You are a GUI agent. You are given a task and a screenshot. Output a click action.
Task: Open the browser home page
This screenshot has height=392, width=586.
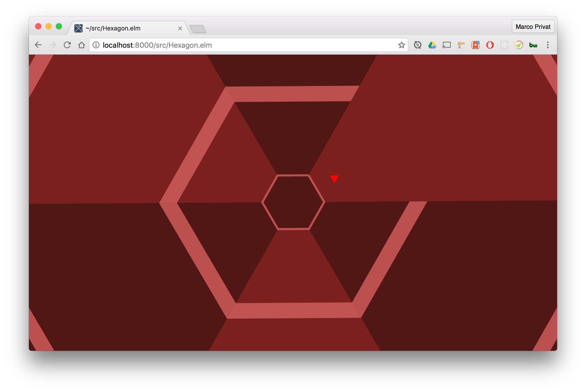click(82, 45)
